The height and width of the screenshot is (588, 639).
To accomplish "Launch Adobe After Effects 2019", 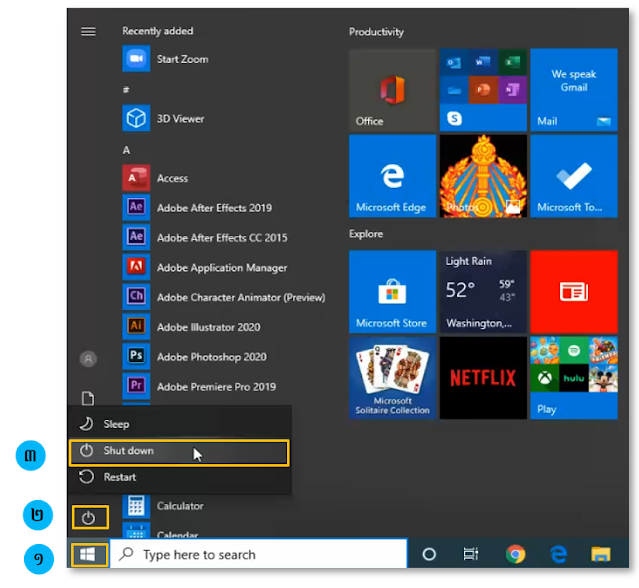I will click(x=197, y=208).
